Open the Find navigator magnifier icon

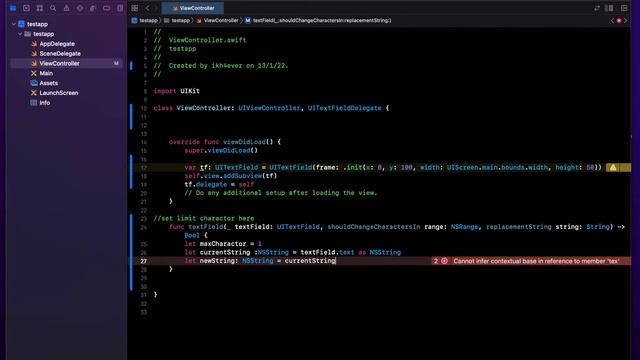pos(53,8)
